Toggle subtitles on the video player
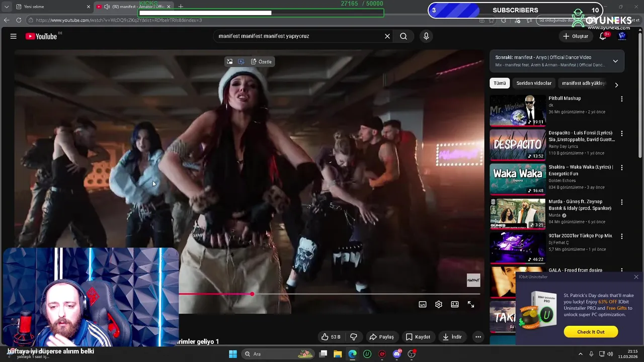The image size is (644, 362). 423,304
